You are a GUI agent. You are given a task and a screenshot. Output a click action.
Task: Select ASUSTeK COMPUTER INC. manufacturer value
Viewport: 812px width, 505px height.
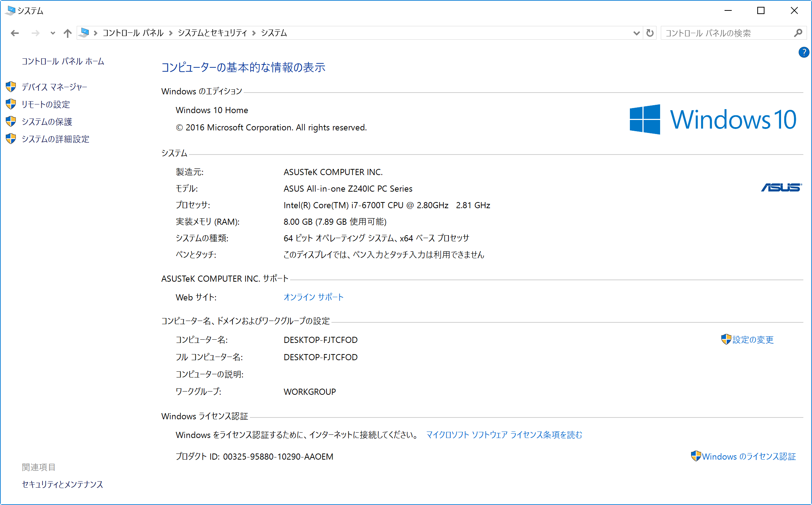point(333,172)
